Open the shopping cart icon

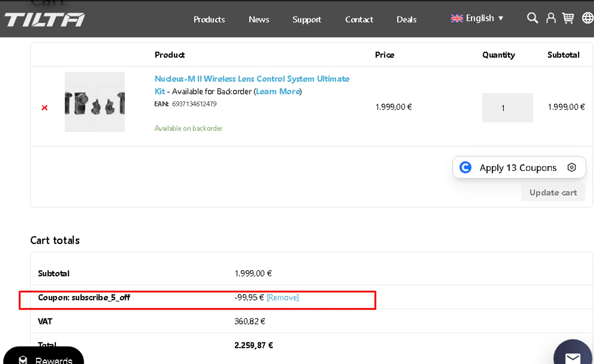point(568,18)
